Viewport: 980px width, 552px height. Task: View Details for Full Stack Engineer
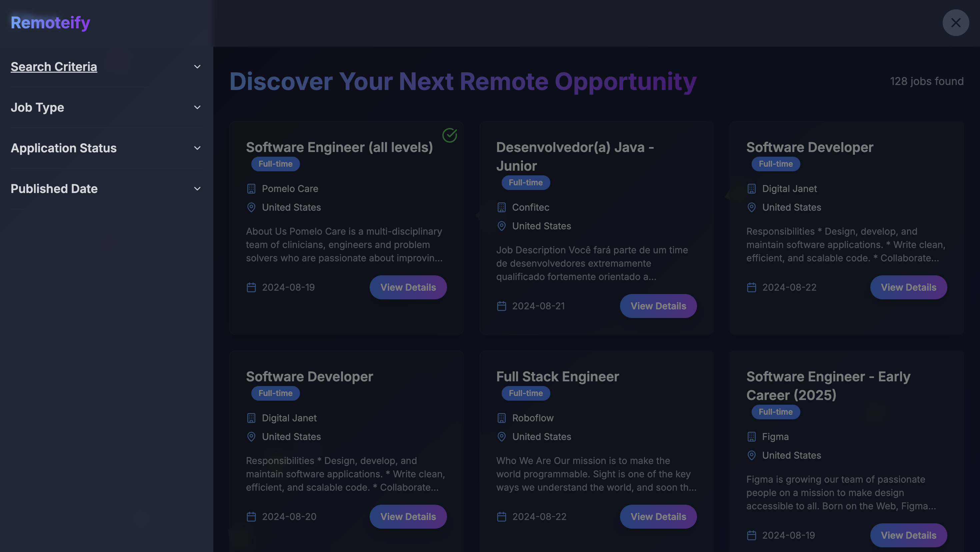(x=658, y=517)
